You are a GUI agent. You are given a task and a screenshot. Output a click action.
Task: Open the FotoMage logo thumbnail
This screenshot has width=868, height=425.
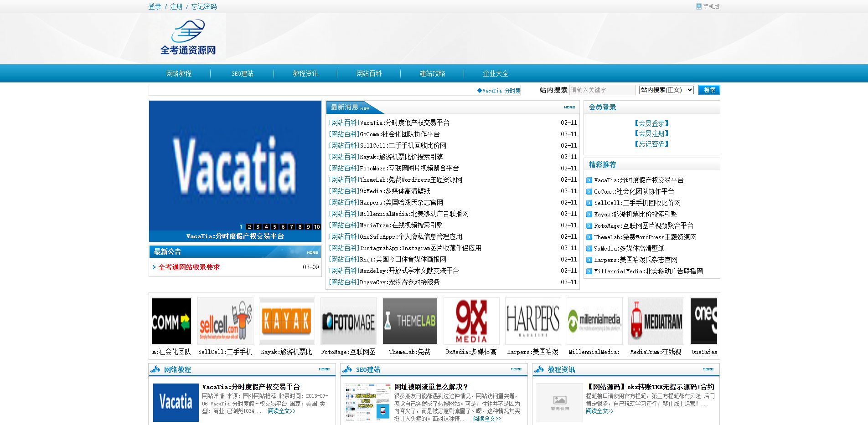[x=348, y=321]
